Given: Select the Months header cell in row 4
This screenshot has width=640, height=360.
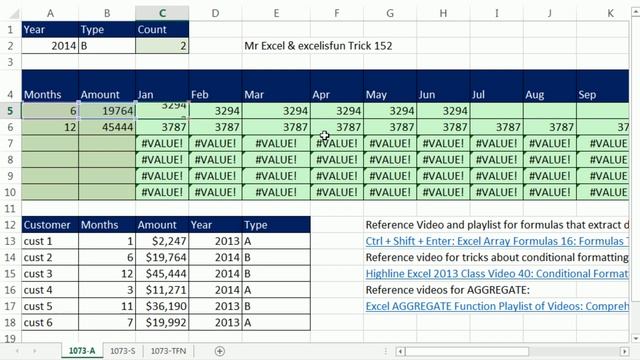Looking at the screenshot, I should 50,86.
